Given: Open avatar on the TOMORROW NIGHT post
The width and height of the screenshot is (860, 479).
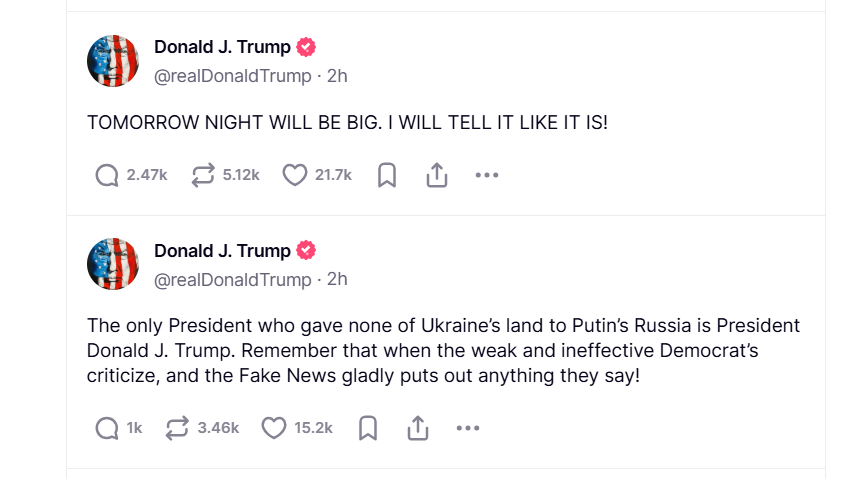Looking at the screenshot, I should coord(113,60).
